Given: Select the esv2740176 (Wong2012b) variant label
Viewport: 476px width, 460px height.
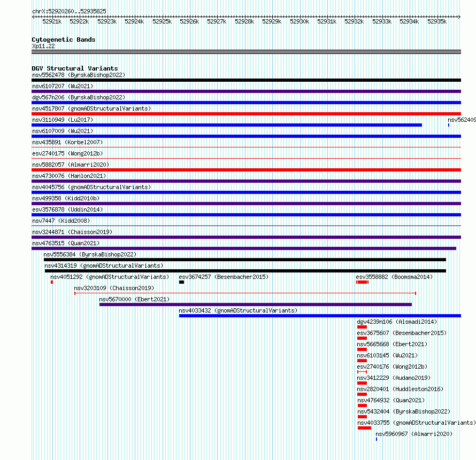Looking at the screenshot, I should (392, 367).
